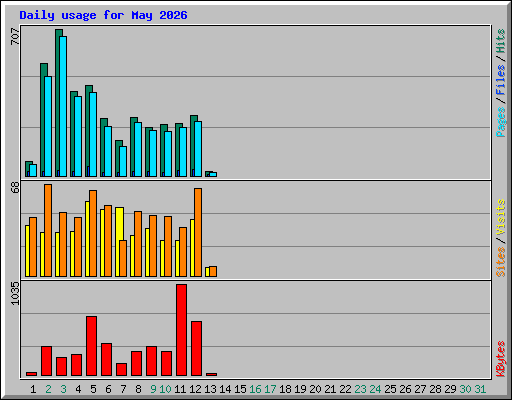
Task: Click day 8 on the x-axis
Action: click(x=138, y=389)
